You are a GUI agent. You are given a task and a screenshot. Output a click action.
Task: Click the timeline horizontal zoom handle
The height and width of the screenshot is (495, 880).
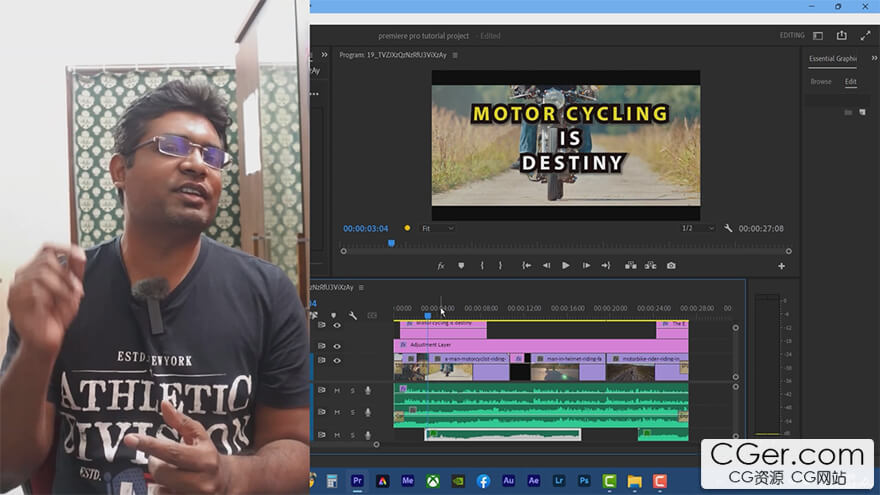[x=376, y=444]
